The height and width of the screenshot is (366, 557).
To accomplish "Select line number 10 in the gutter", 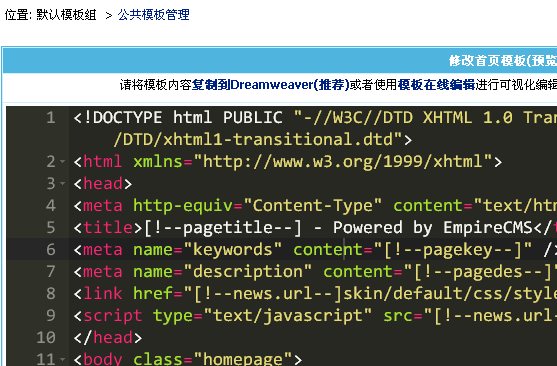I will (46, 338).
